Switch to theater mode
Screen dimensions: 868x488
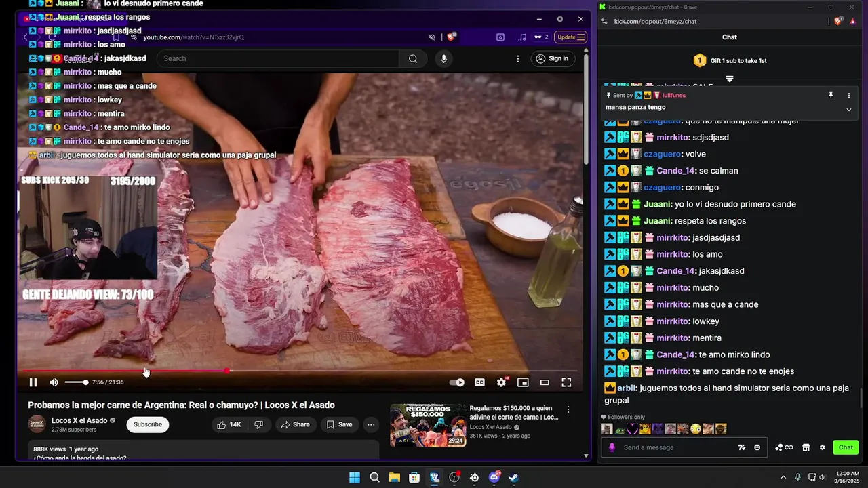[x=545, y=382]
